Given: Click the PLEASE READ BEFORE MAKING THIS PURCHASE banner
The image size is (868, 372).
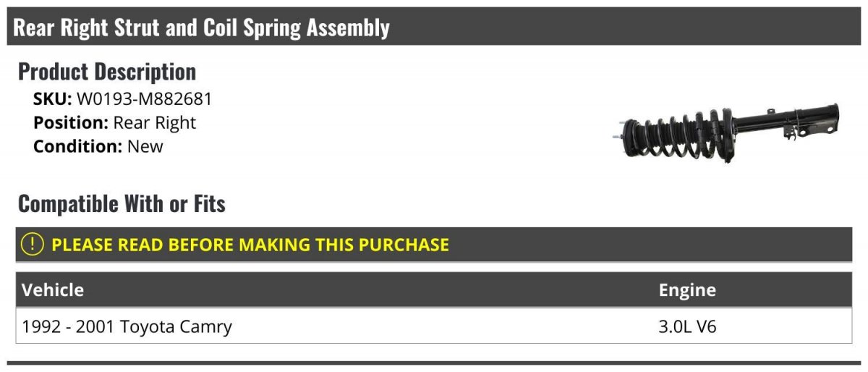Looking at the screenshot, I should pos(434,245).
